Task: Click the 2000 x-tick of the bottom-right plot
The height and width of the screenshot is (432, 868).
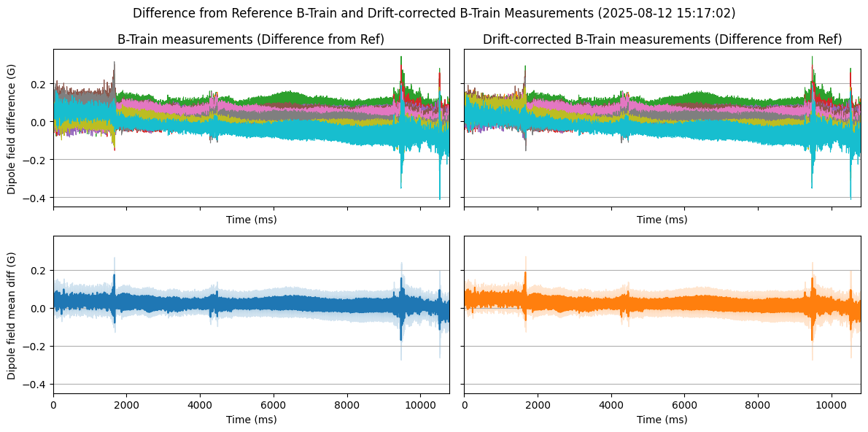Action: [x=538, y=406]
